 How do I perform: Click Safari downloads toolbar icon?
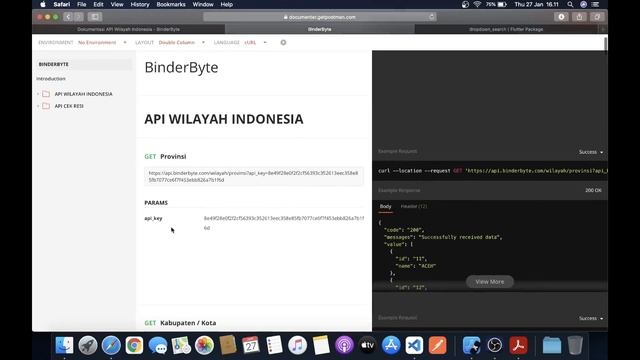point(561,17)
